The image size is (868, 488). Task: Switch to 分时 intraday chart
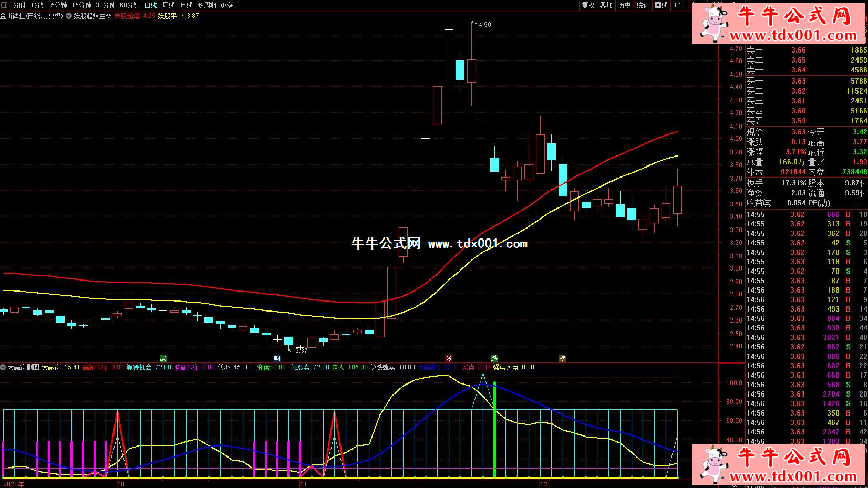(x=19, y=5)
